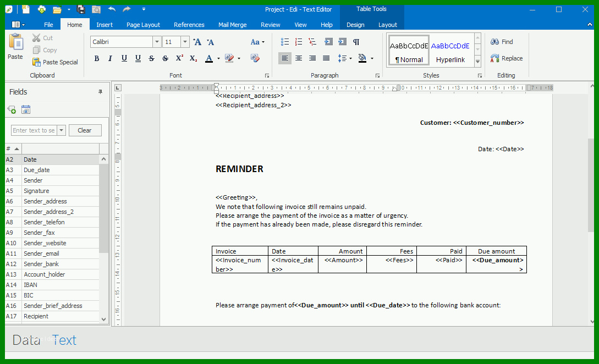Apply paragraph shading color
599x364 pixels.
point(362,58)
